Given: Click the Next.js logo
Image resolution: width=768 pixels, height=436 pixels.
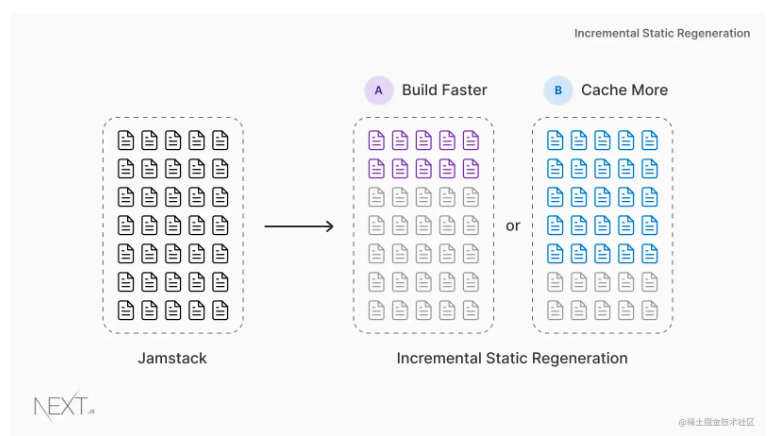Looking at the screenshot, I should click(x=64, y=406).
